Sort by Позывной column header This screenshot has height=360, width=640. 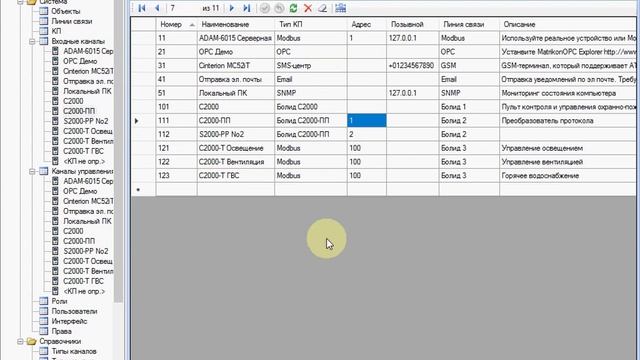point(413,24)
